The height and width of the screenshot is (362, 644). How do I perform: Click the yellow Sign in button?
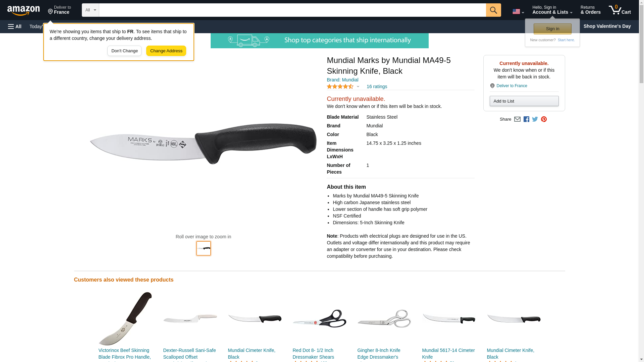pos(552,29)
